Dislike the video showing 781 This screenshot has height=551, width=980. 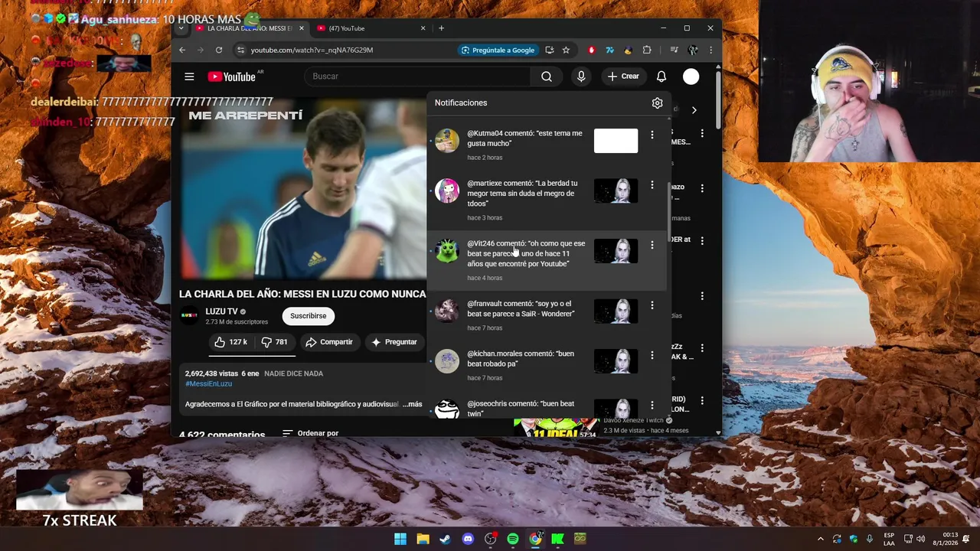click(274, 342)
